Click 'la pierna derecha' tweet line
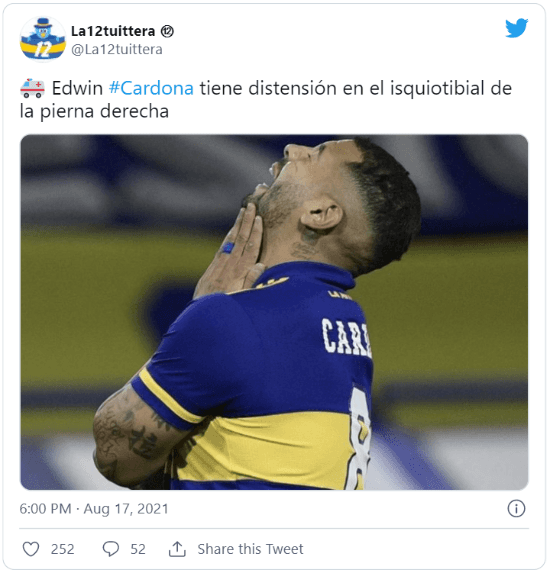The width and height of the screenshot is (550, 573). (94, 111)
